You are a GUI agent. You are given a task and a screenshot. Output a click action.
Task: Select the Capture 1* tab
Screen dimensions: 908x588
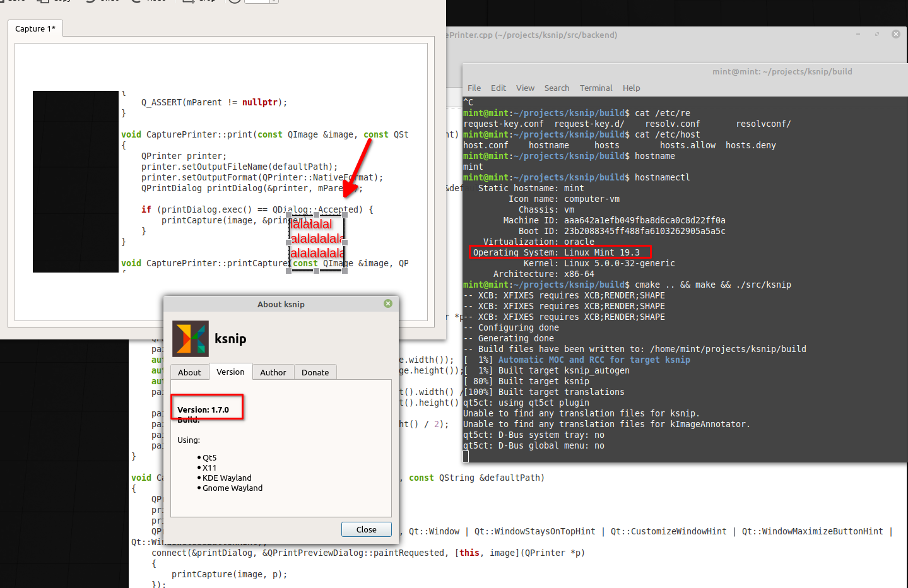tap(35, 28)
